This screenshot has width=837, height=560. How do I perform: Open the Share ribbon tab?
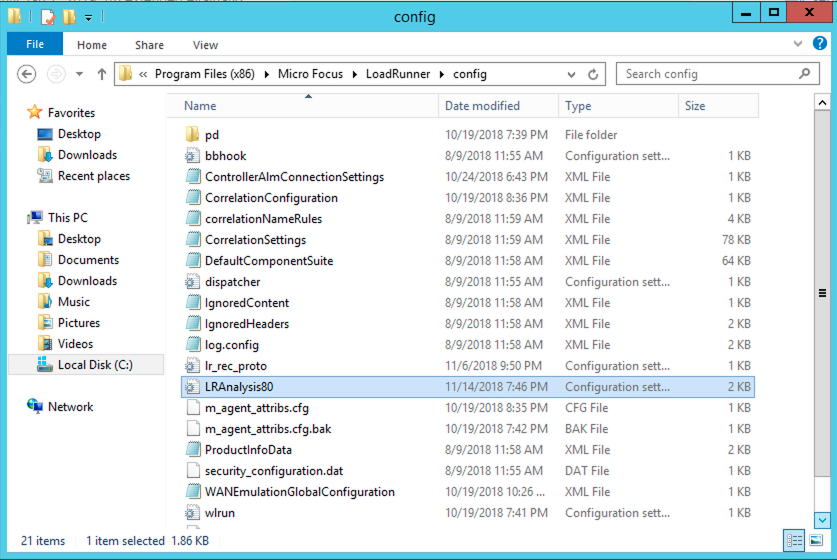pyautogui.click(x=150, y=45)
